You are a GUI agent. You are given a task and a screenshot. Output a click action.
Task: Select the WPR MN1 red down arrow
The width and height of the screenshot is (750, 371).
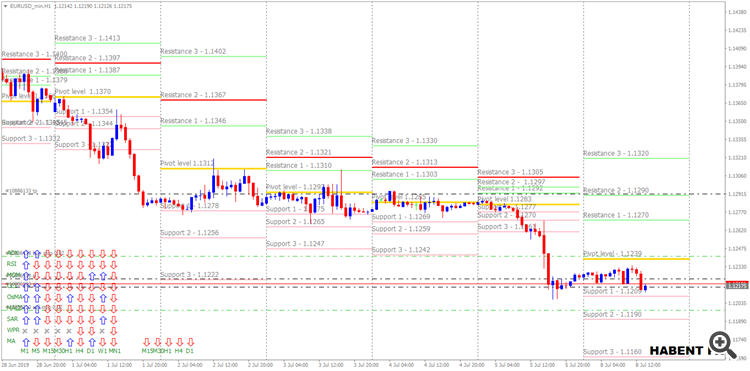[113, 331]
